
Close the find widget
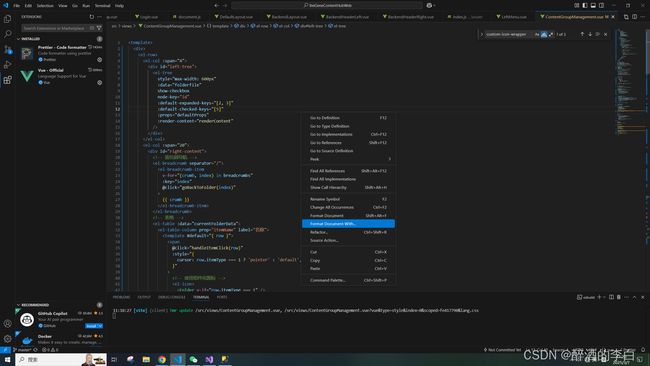tap(606, 34)
